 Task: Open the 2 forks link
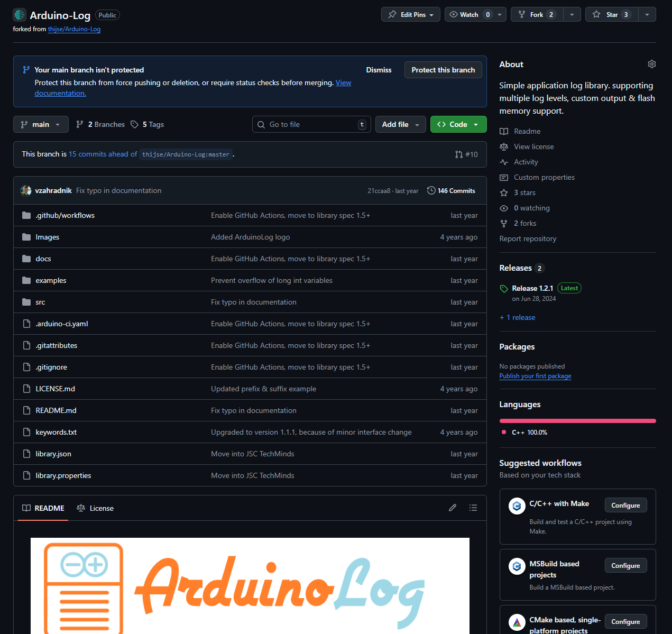click(525, 223)
